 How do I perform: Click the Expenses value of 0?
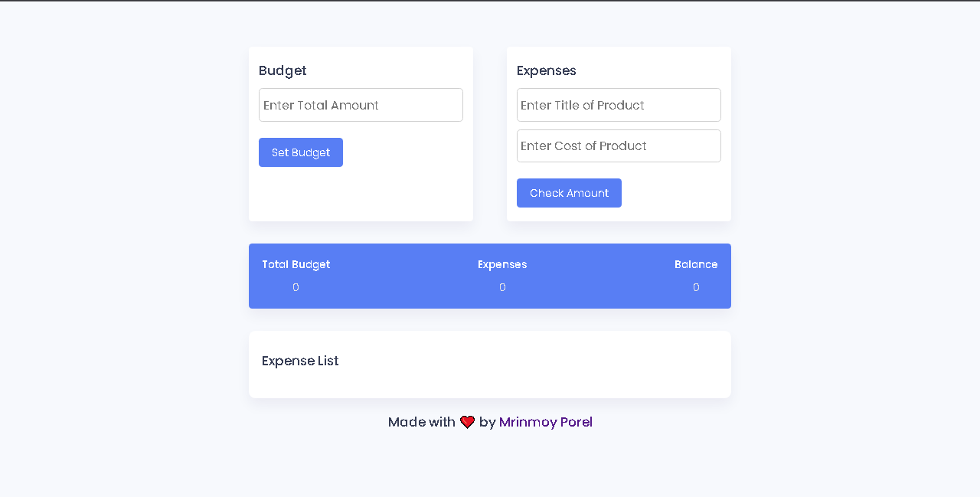click(502, 287)
